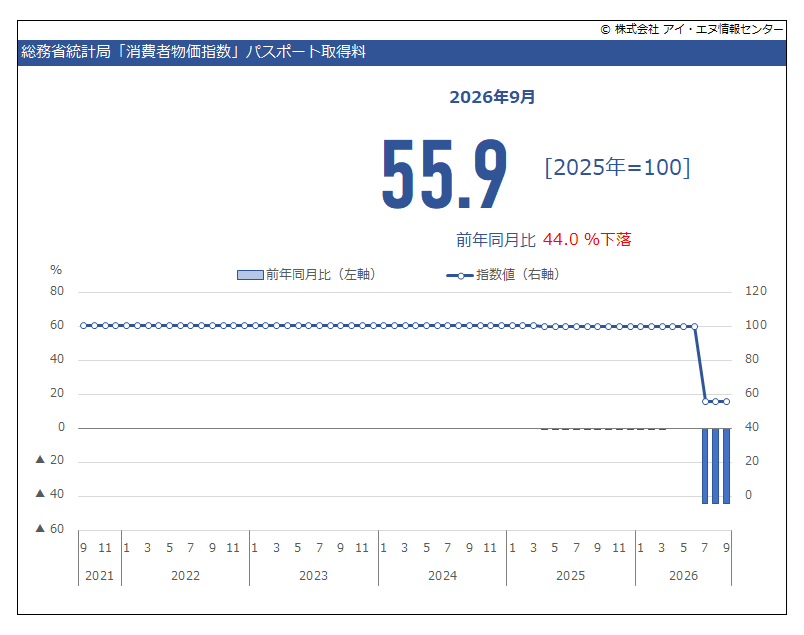This screenshot has width=804, height=635.
Task: Click left axis value ▲ 60
Action: [x=50, y=528]
